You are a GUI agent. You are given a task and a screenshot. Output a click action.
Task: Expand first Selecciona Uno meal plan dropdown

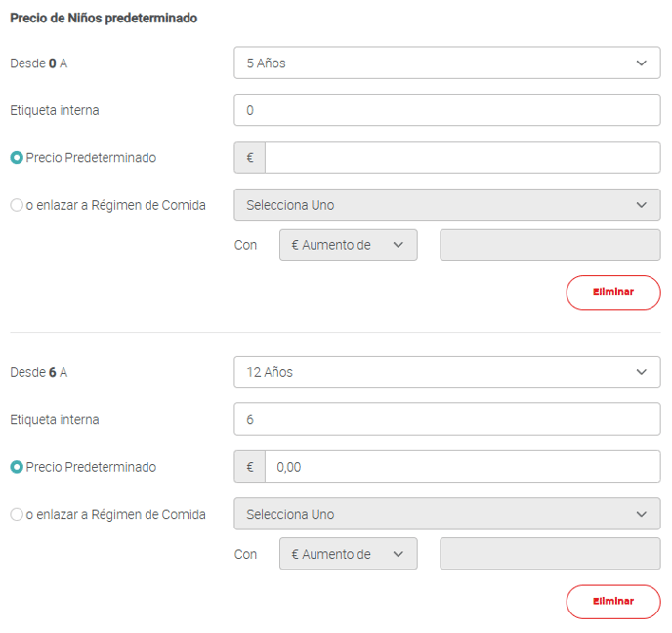pyautogui.click(x=446, y=205)
